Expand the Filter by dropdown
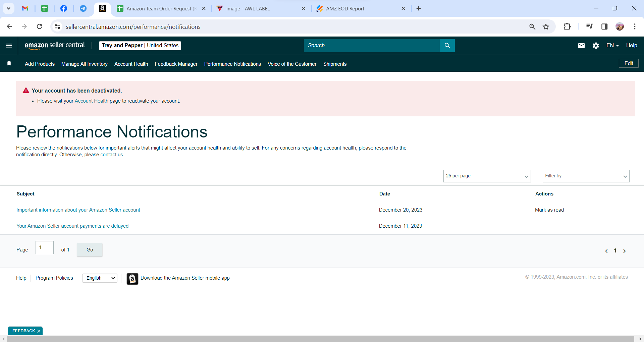Screen dimensions: 644x342 [586, 176]
